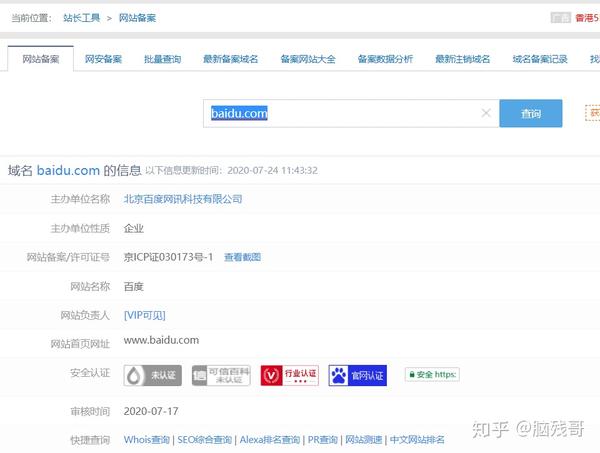Click the red ad link at top right

click(x=587, y=18)
